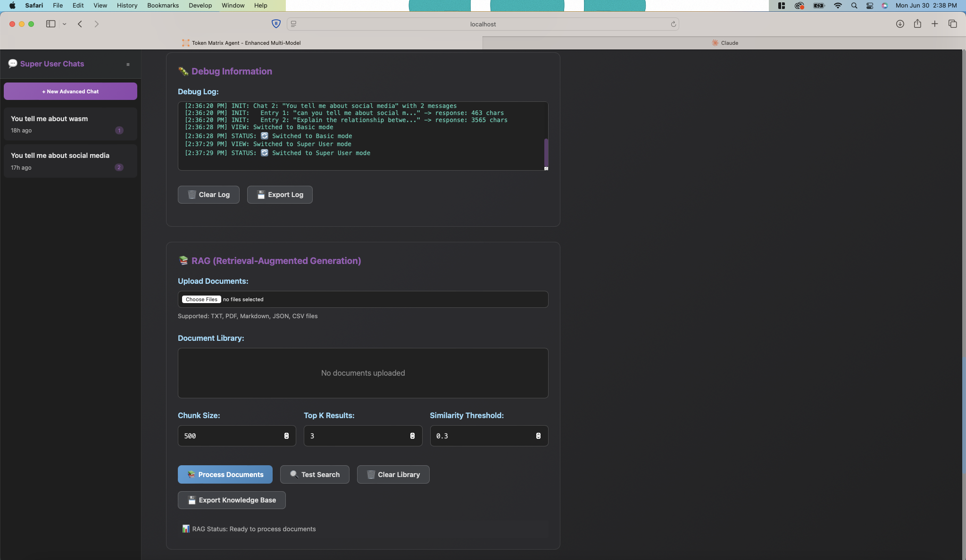Screen dimensions: 966x560
Task: Click Choose Files to upload documents
Action: coord(201,299)
